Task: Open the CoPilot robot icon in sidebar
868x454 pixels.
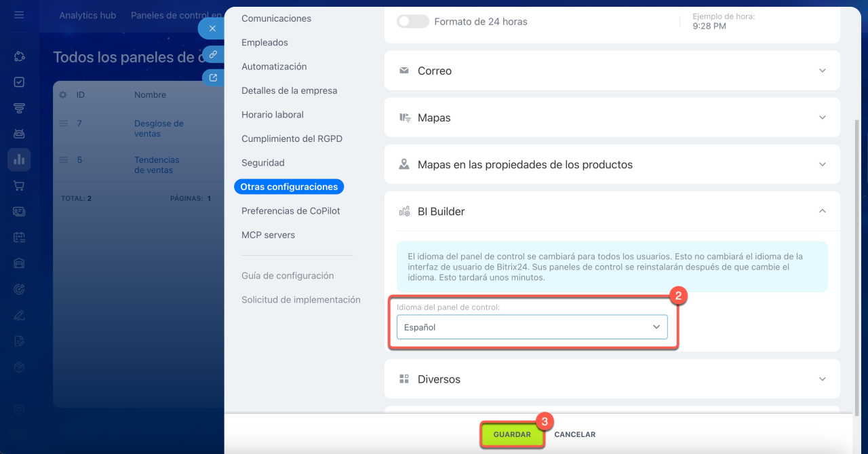Action: click(19, 134)
